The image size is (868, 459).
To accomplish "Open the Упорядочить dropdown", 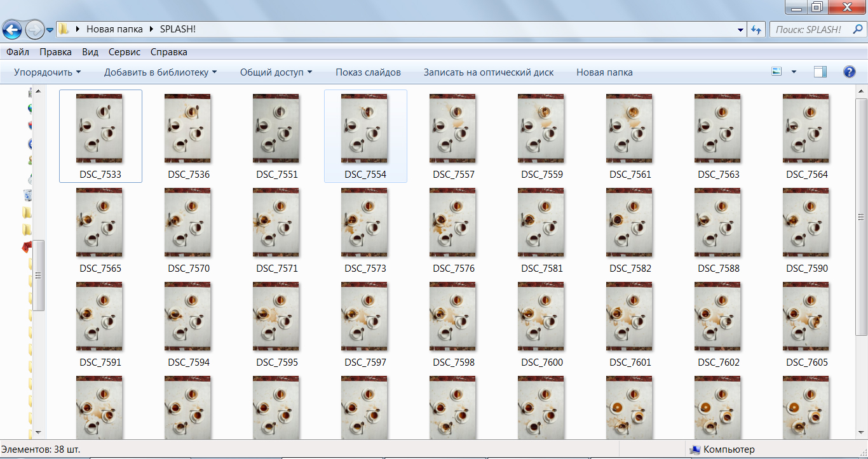I will 47,72.
